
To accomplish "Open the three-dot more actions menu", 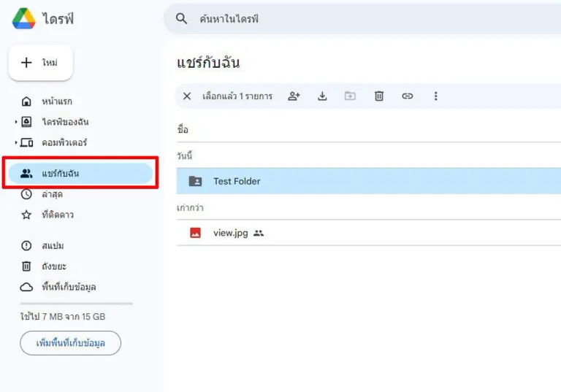I will 436,96.
